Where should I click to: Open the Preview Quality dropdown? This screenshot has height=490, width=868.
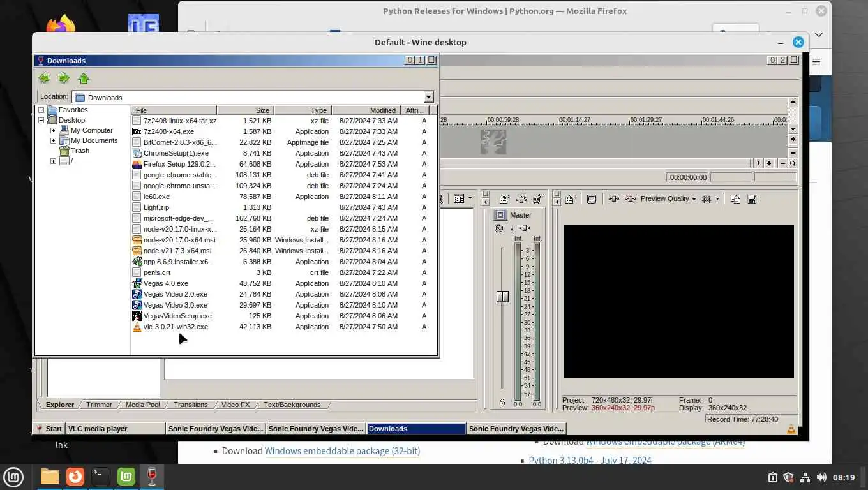[x=668, y=198]
